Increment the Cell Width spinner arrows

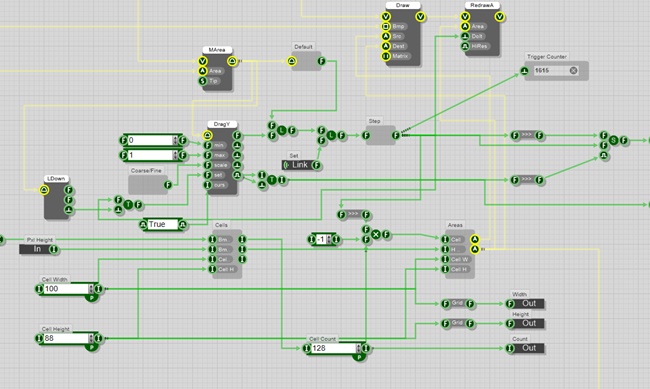[91, 289]
